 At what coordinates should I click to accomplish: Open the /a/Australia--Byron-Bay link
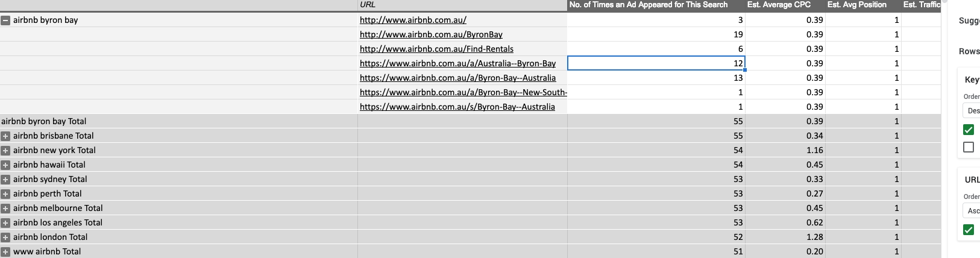457,63
